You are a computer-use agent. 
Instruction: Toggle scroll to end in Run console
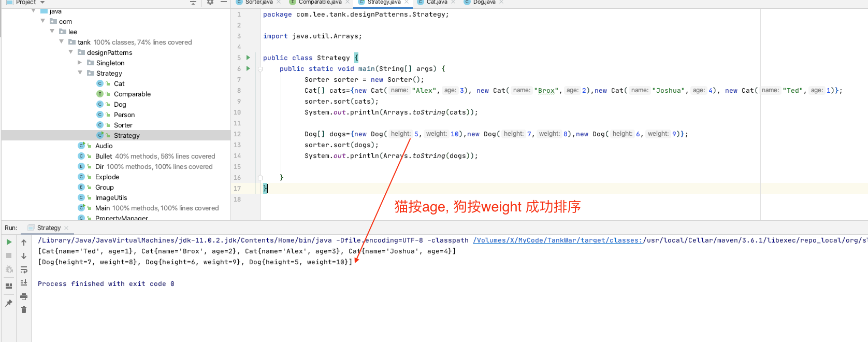tap(24, 283)
